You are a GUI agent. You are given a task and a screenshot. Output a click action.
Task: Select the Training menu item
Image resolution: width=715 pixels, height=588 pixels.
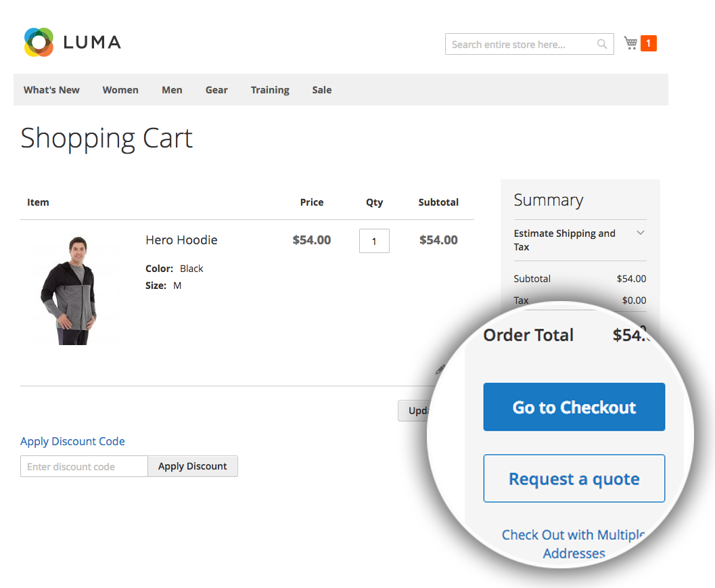click(270, 90)
